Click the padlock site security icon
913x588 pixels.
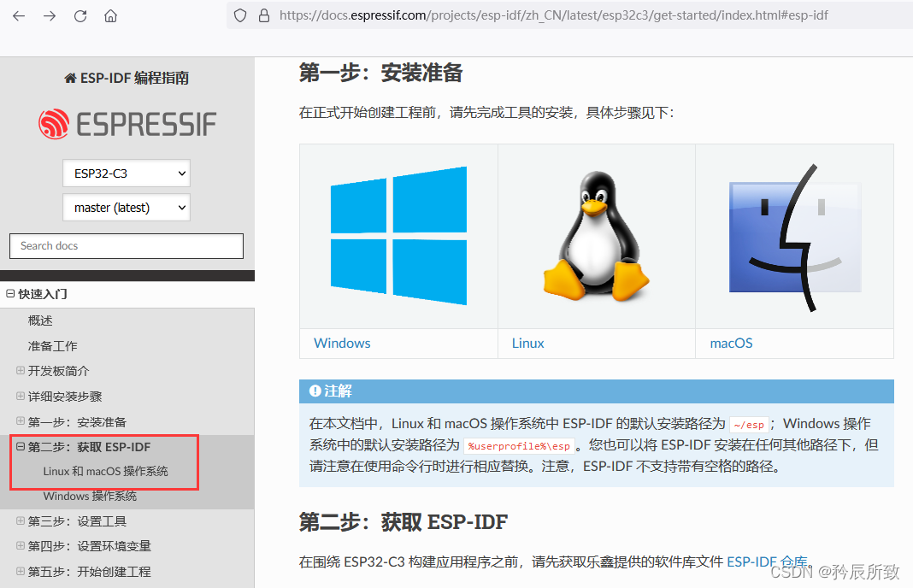pos(264,15)
